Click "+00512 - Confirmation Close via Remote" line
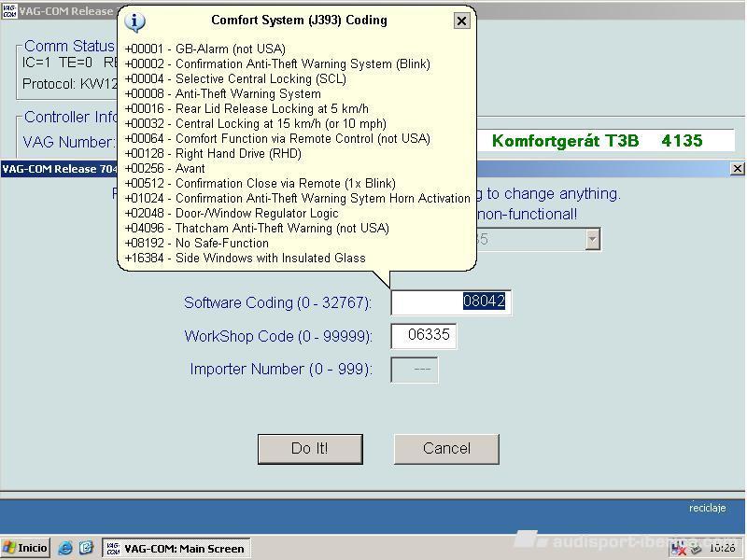Screen dimensions: 747x560 click(261, 183)
